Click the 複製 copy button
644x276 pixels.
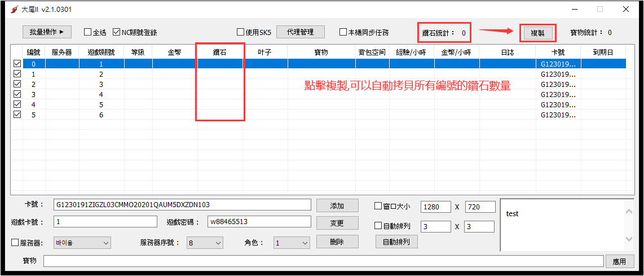point(537,33)
